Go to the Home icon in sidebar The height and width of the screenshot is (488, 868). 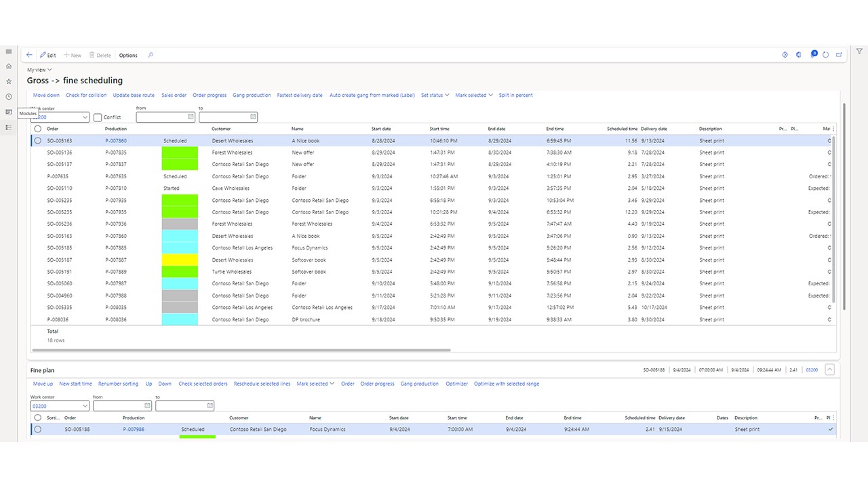[9, 66]
